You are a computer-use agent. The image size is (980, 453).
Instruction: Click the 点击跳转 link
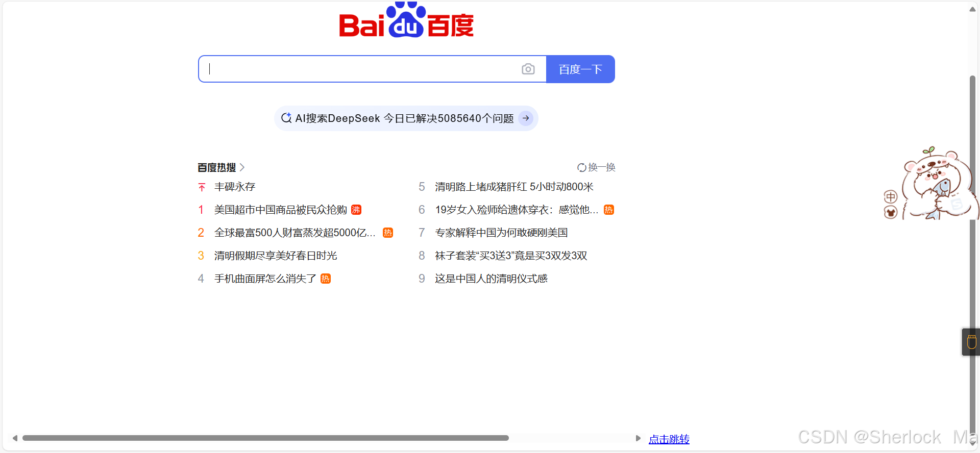coord(669,439)
